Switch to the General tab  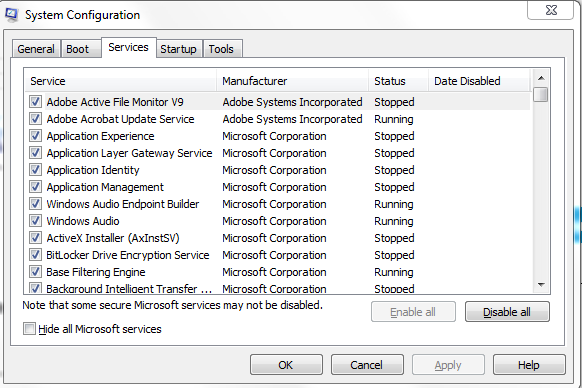click(36, 49)
